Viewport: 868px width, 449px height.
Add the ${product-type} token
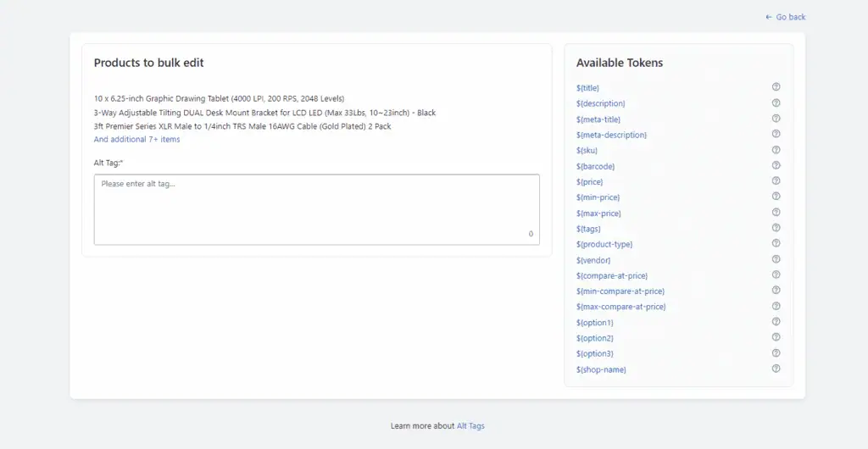pyautogui.click(x=604, y=244)
